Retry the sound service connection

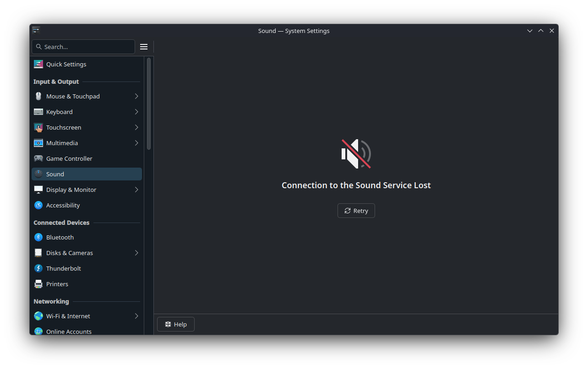(356, 211)
